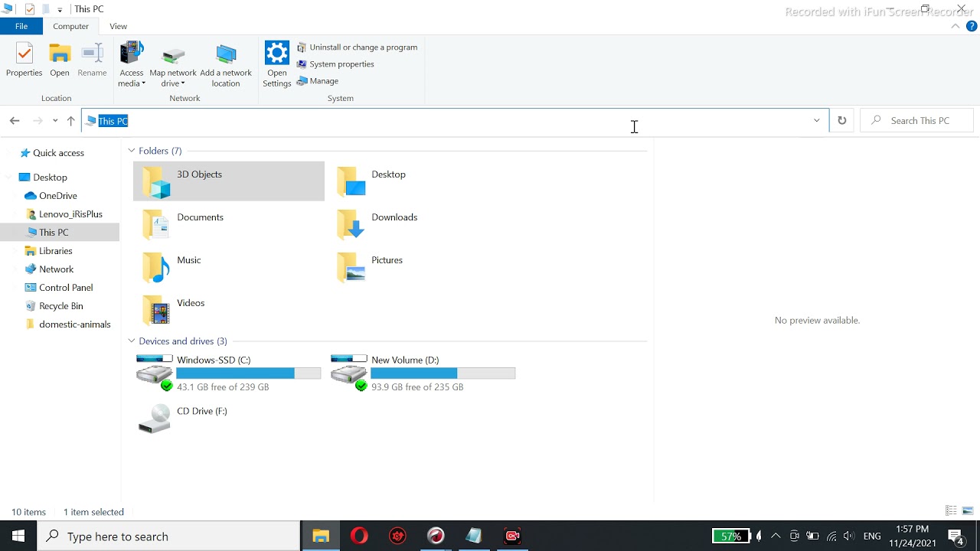Collapse the Devices and drives group
Viewport: 980px width, 551px height.
[132, 341]
